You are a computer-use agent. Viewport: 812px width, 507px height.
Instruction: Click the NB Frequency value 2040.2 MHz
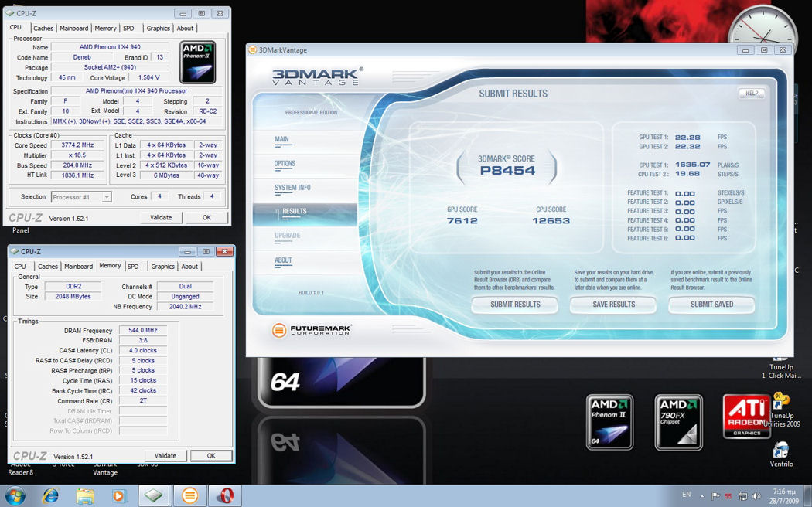[185, 306]
